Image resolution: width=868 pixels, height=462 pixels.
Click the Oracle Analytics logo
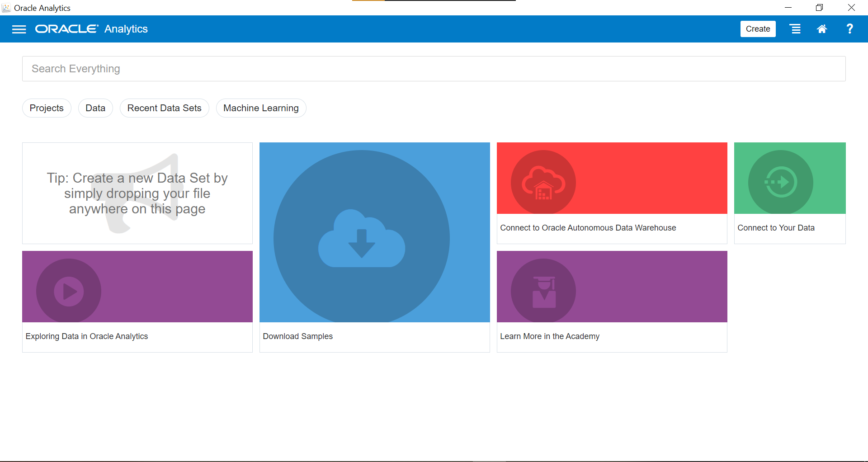[x=92, y=29]
